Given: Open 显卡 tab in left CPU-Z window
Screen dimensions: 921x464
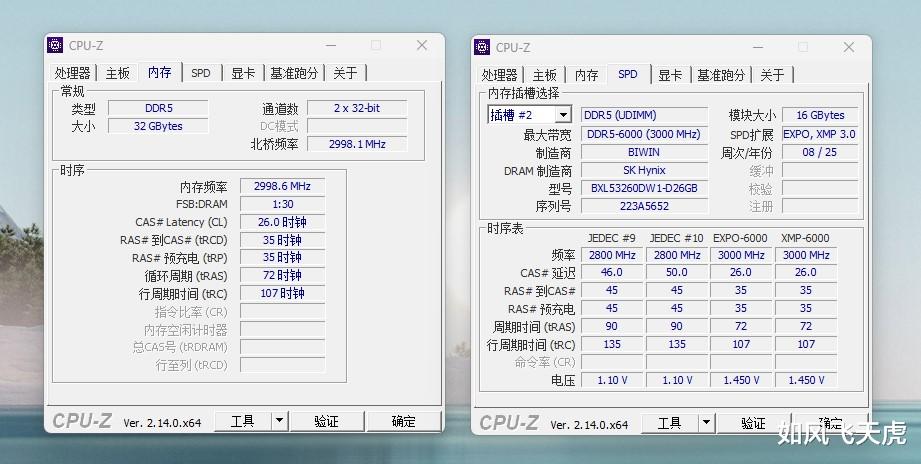Looking at the screenshot, I should pyautogui.click(x=243, y=73).
